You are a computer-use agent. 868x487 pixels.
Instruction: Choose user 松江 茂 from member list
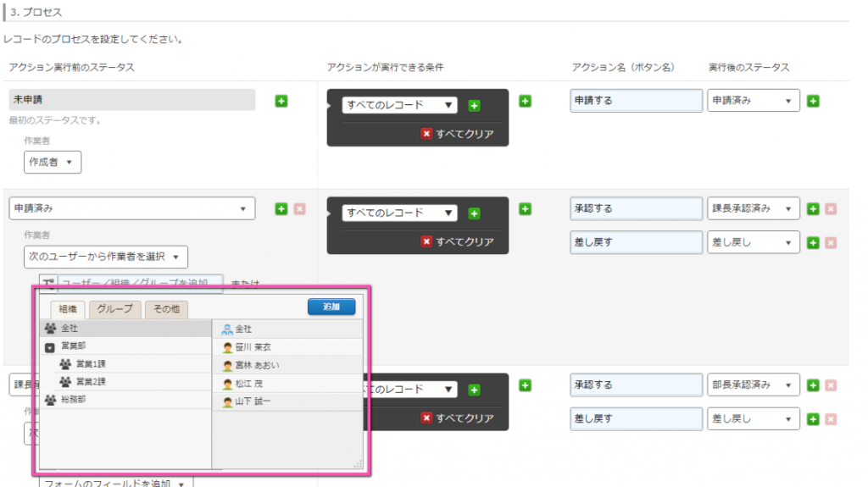point(288,384)
